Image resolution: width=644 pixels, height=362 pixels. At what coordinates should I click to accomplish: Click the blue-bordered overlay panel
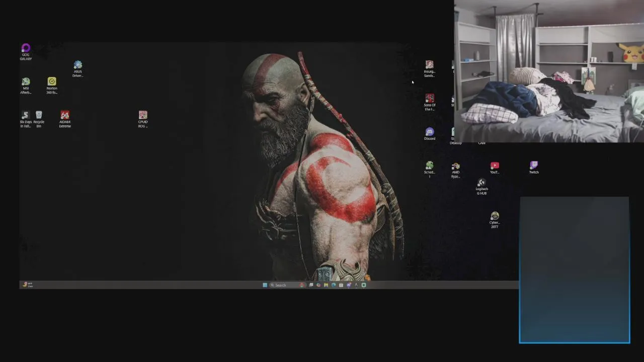pos(575,270)
